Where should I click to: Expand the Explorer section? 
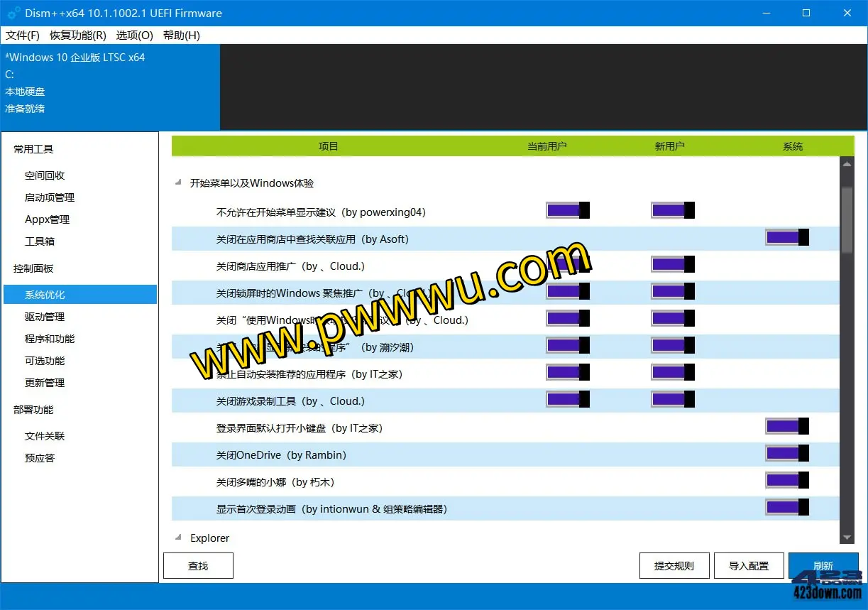tap(178, 538)
